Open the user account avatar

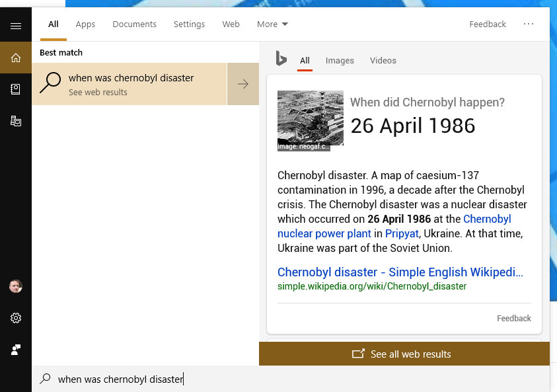click(16, 286)
